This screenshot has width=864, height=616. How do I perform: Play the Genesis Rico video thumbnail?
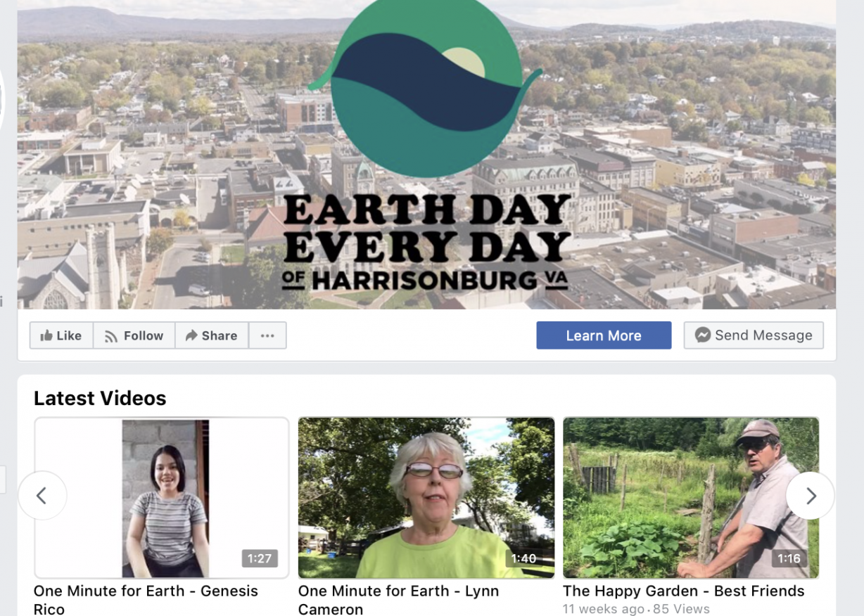tap(162, 498)
